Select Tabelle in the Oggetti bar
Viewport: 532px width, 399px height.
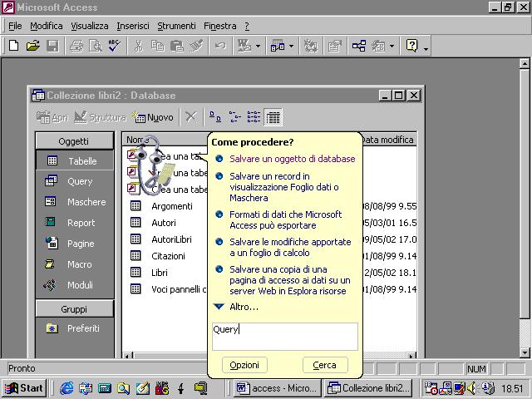point(75,160)
